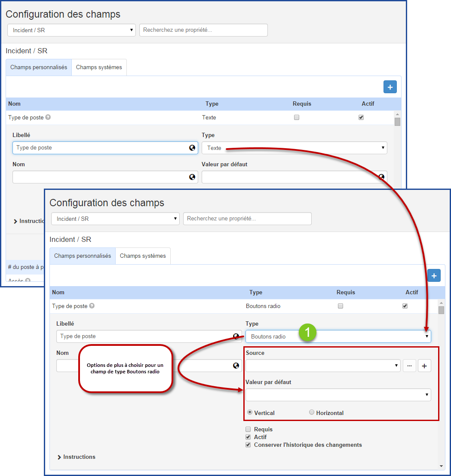Click the blue plus button in the front window
The width and height of the screenshot is (451, 476).
point(434,275)
